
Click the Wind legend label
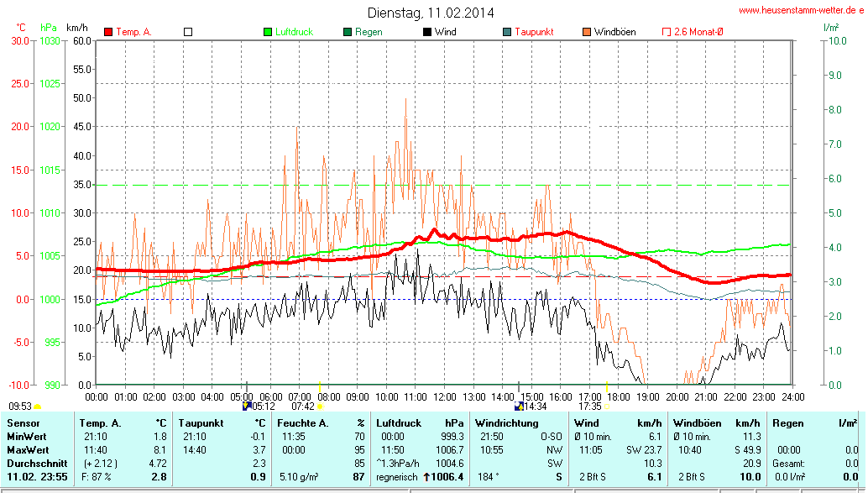pos(446,32)
